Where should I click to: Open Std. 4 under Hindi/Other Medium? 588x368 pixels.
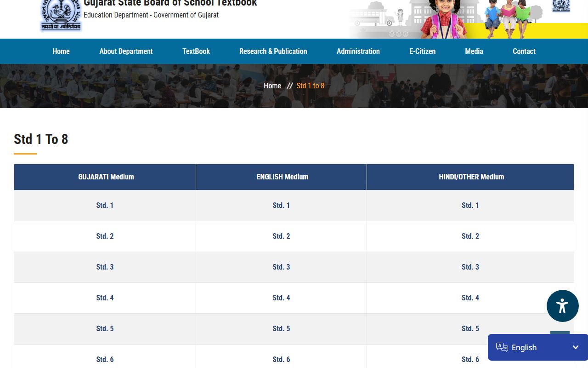click(x=470, y=298)
